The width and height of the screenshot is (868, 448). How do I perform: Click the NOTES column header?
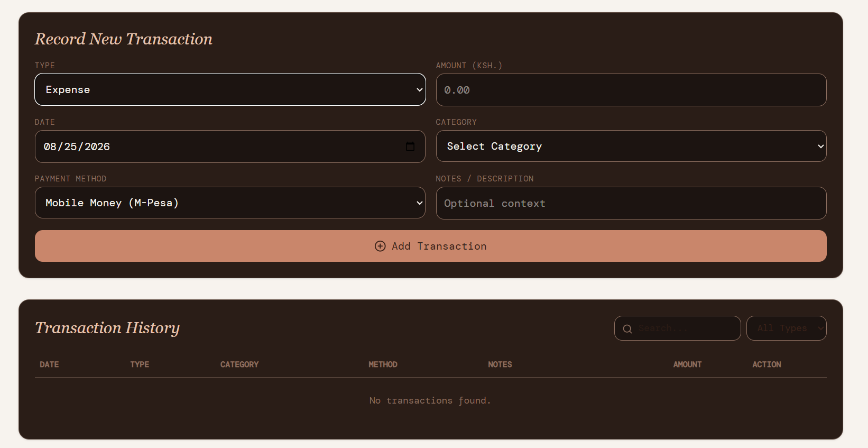[500, 364]
